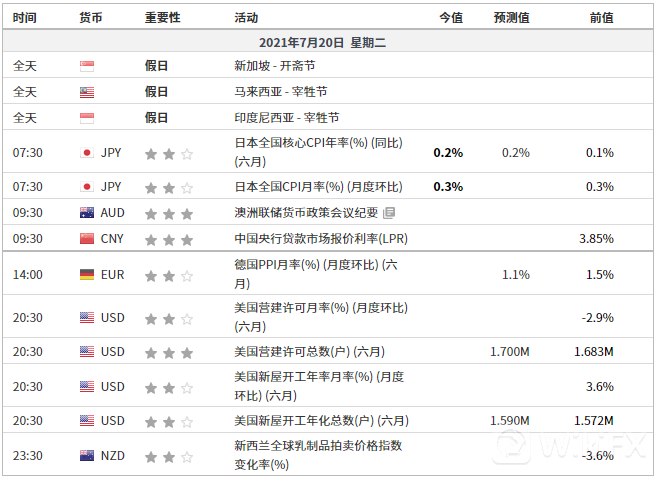Click the Malaysia flag icon
Screen dimensions: 657x480
[86, 92]
